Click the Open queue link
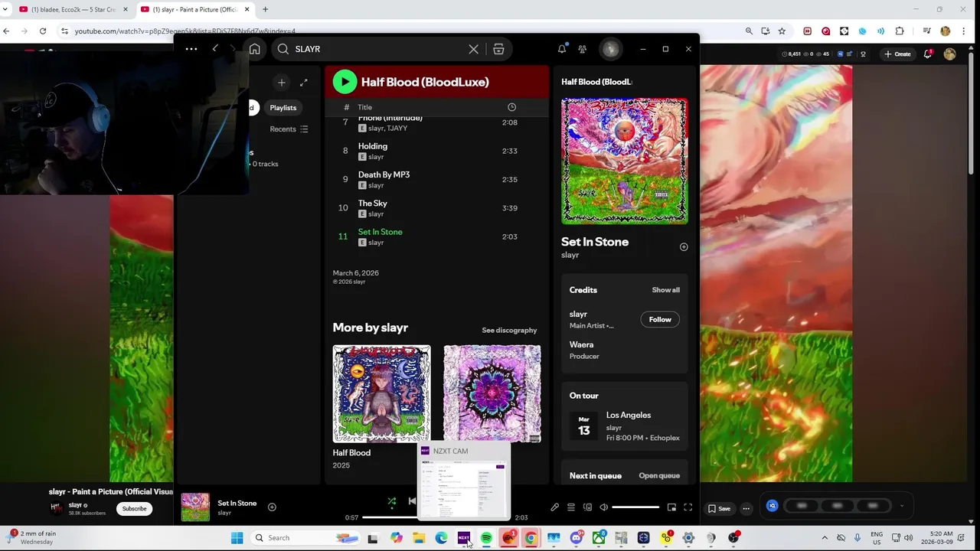 [x=659, y=476]
